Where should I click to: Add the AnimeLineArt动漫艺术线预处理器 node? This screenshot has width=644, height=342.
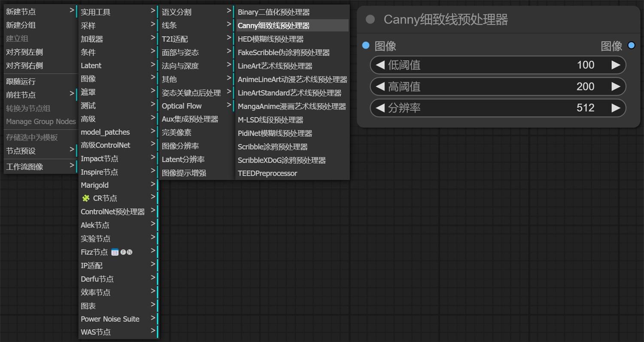(292, 79)
